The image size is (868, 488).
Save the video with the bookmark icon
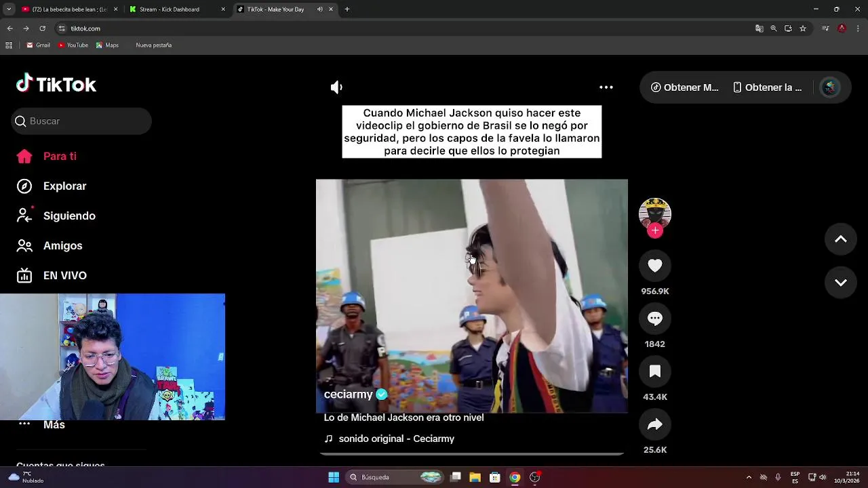(655, 371)
